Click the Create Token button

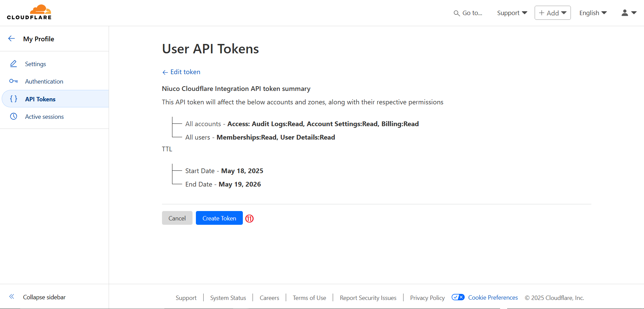[x=219, y=218]
